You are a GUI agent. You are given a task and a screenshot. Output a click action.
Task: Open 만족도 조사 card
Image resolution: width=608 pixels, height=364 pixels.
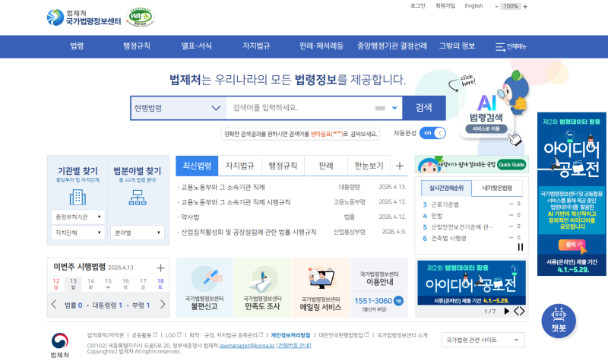262,288
